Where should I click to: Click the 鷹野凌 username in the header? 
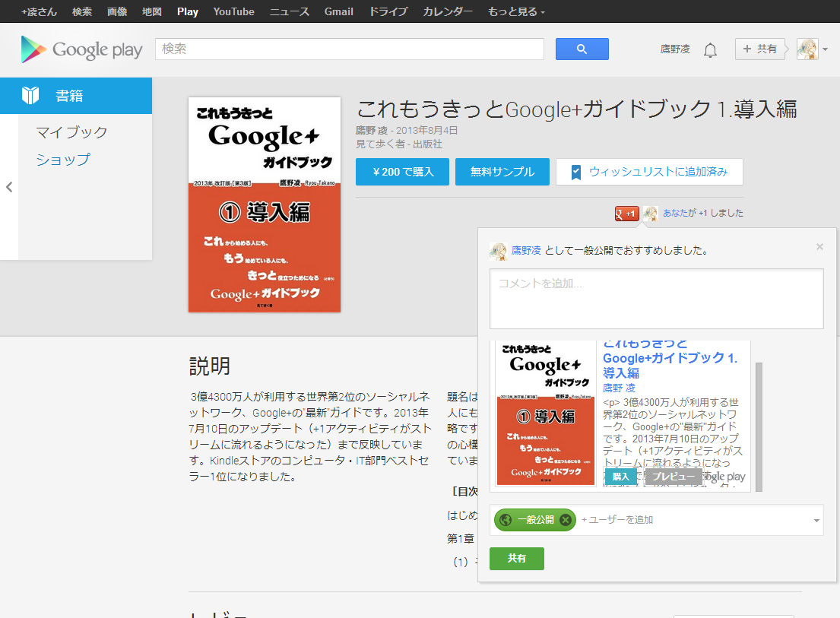point(675,49)
